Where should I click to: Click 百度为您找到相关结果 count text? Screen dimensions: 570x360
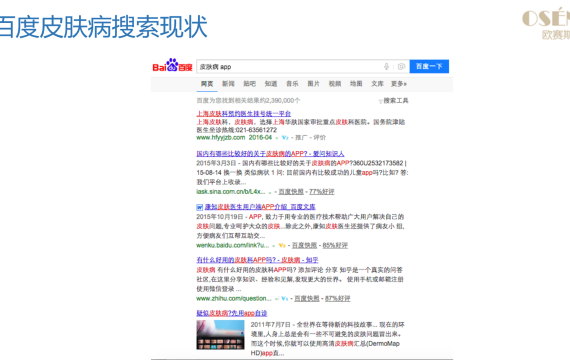248,100
